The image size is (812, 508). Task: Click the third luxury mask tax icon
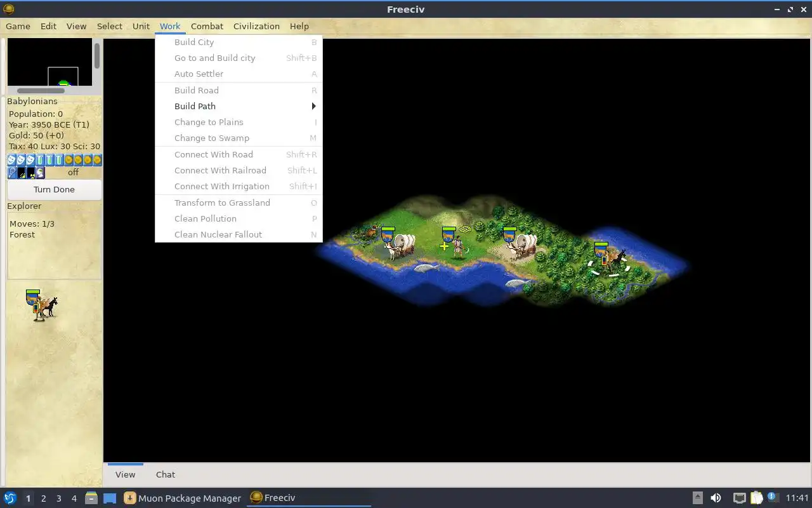(30, 160)
